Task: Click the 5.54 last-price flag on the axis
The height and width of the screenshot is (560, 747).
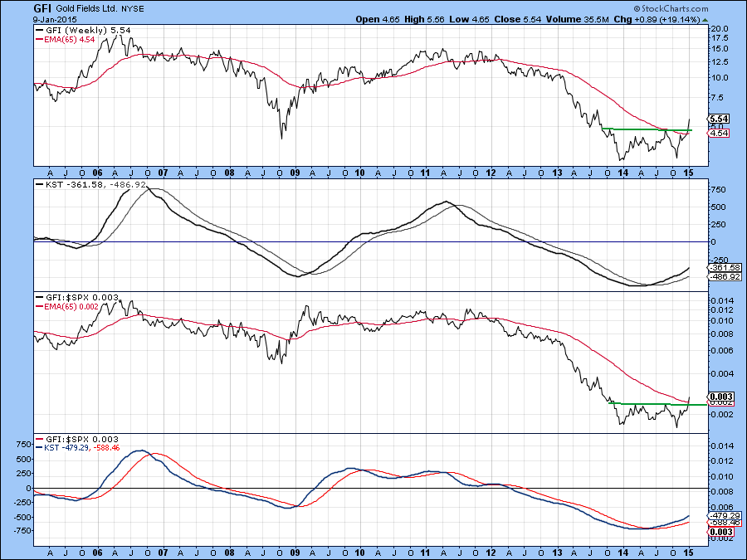Action: pyautogui.click(x=719, y=119)
